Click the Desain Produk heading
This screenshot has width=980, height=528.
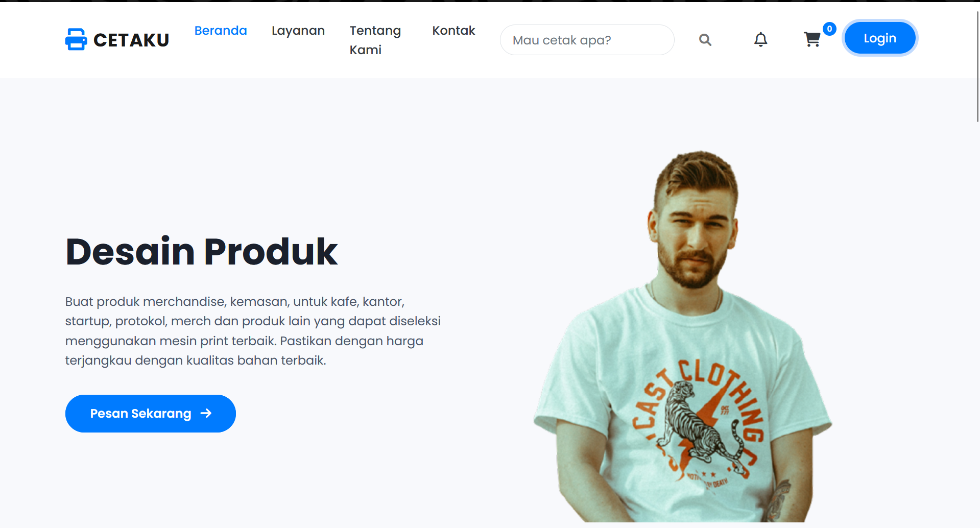coord(202,252)
